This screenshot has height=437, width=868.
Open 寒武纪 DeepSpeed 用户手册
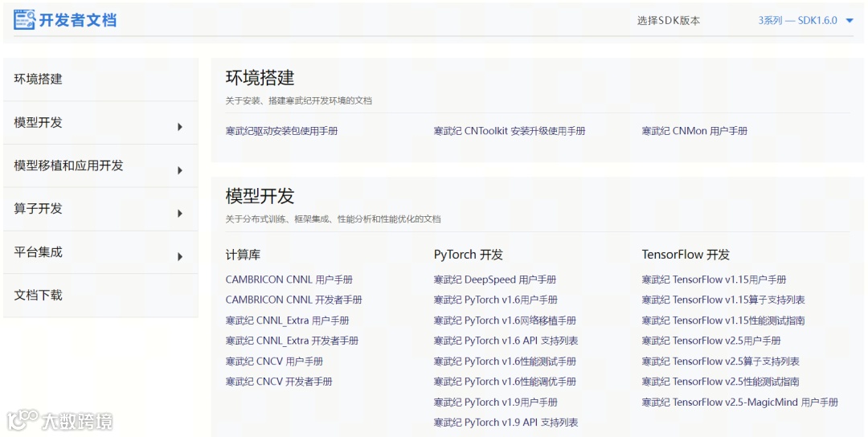494,280
